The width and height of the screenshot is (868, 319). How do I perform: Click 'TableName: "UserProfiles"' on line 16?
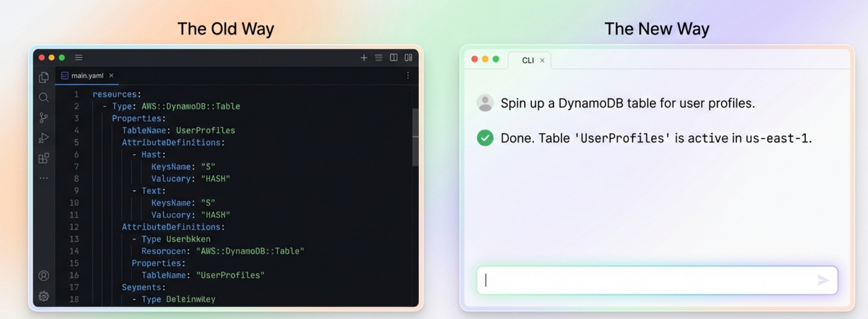203,275
